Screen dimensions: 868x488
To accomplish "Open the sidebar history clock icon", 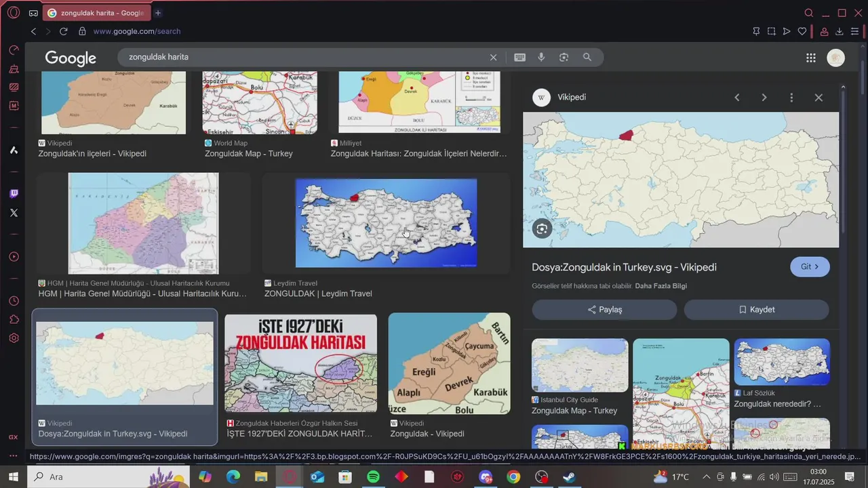I will [x=14, y=301].
